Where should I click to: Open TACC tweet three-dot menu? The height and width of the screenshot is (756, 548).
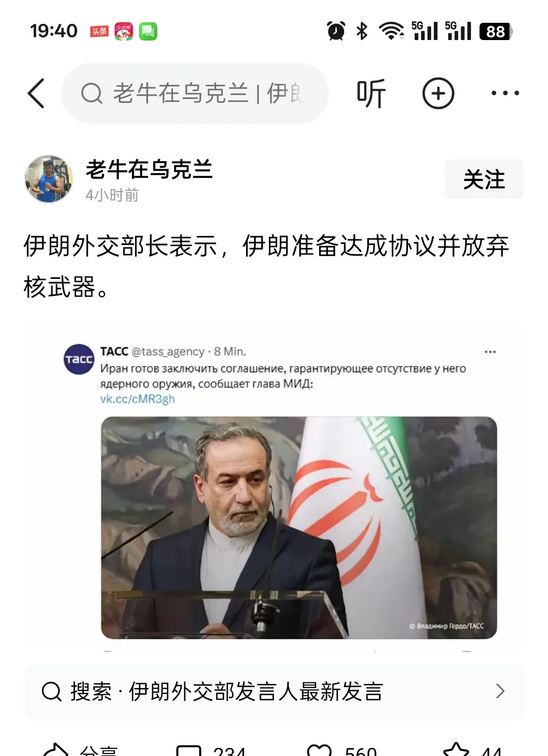(x=490, y=351)
